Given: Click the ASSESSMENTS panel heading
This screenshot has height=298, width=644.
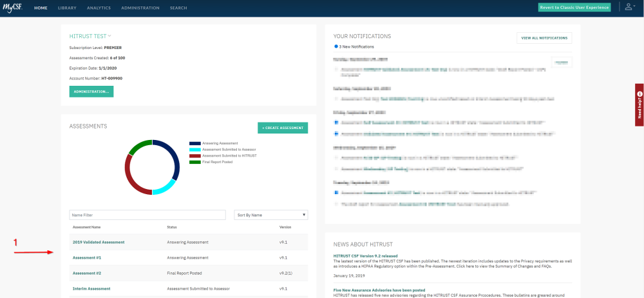Looking at the screenshot, I should tap(88, 126).
